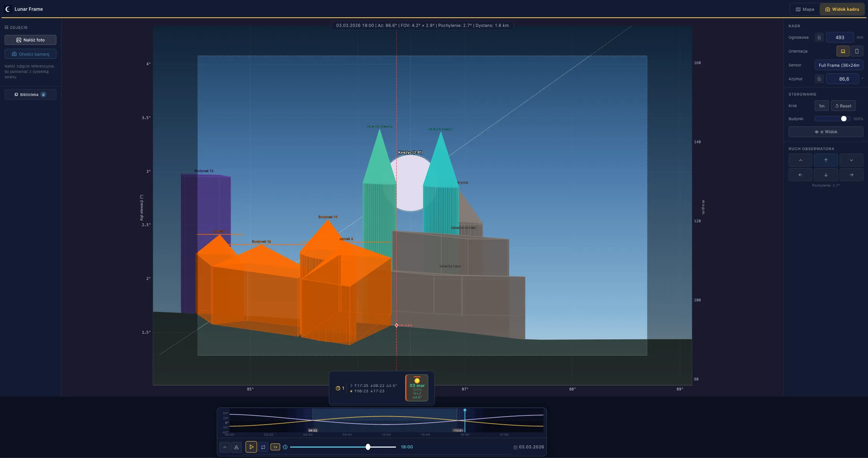This screenshot has height=458, width=868.
Task: Expand the timeline panel chevron
Action: coord(225,447)
